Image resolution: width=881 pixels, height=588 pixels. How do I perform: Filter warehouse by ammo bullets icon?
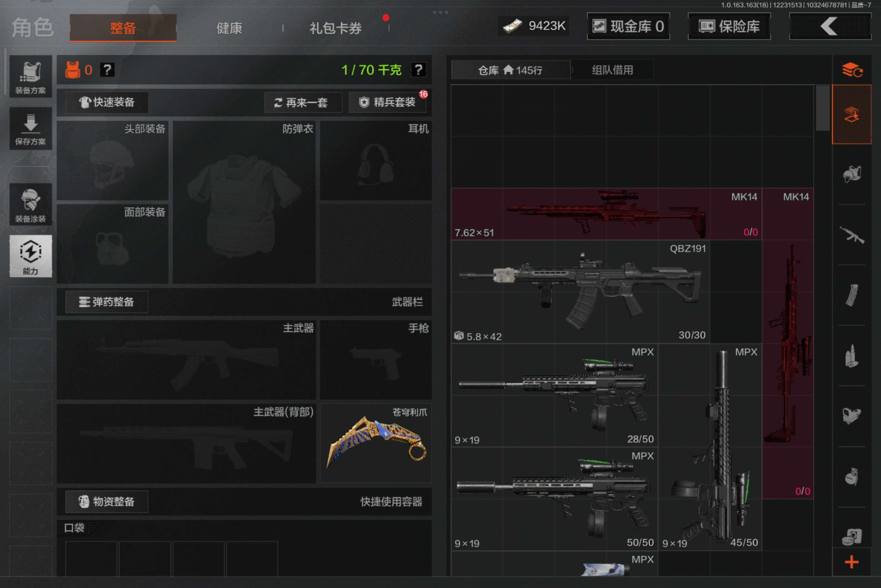[x=852, y=356]
